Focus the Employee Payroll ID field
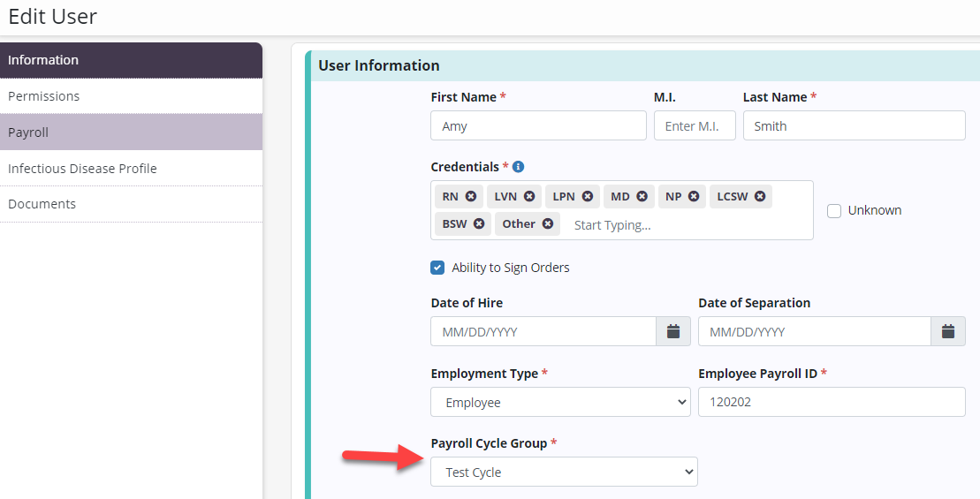This screenshot has width=980, height=499. click(832, 403)
